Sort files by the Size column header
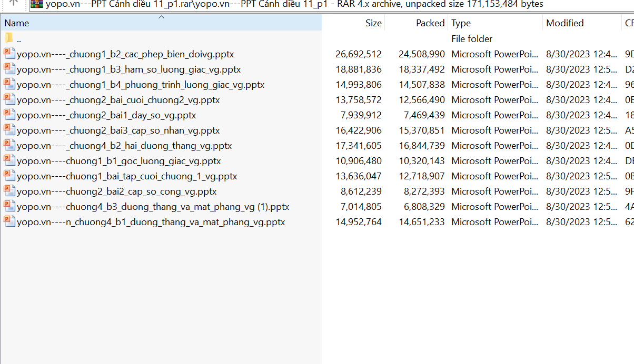Viewport: 634px width, 364px height. [x=373, y=23]
